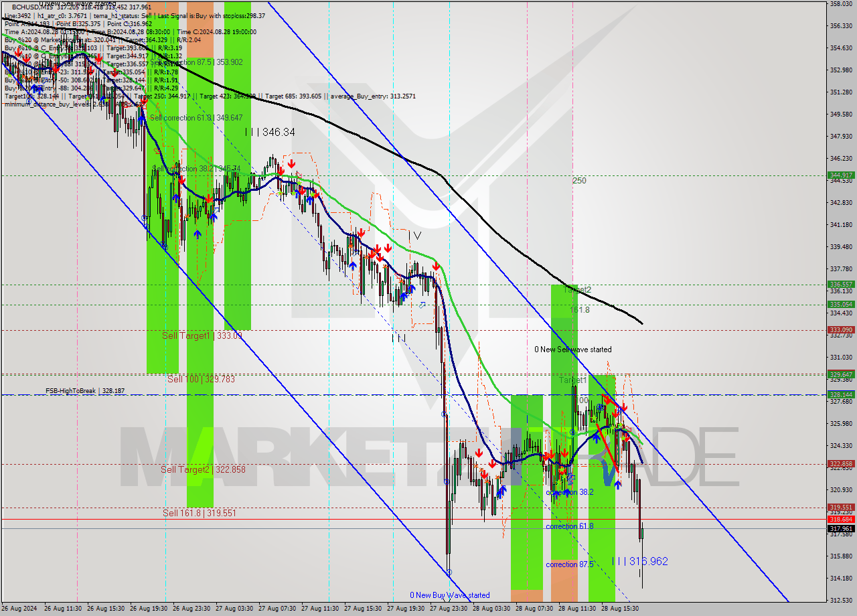Click the '27 Aug 07:30' time axis label

click(277, 609)
